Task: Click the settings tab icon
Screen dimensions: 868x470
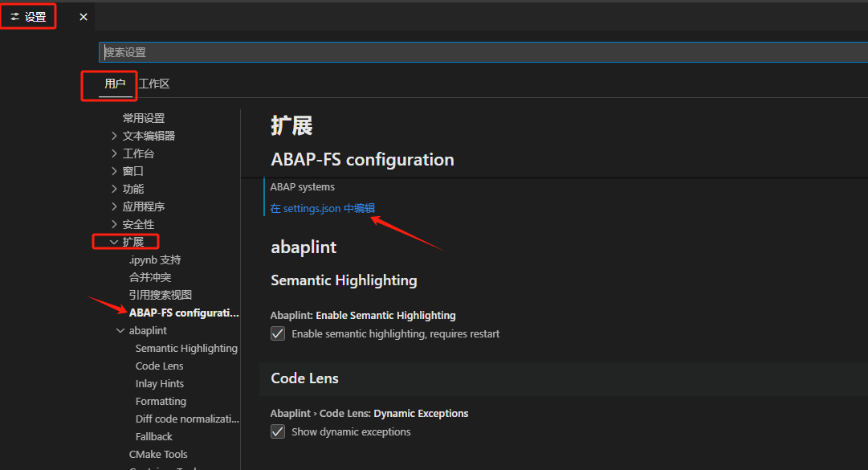Action: pyautogui.click(x=15, y=17)
